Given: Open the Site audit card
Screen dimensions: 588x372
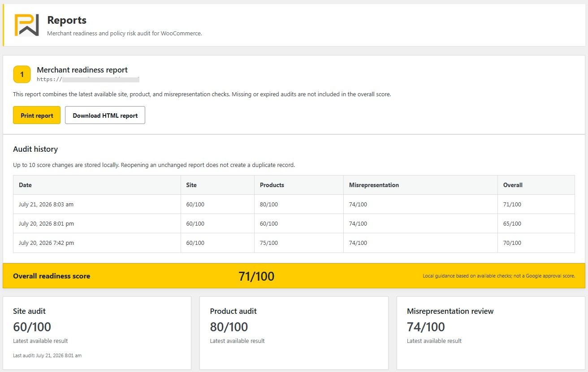Looking at the screenshot, I should 97,333.
